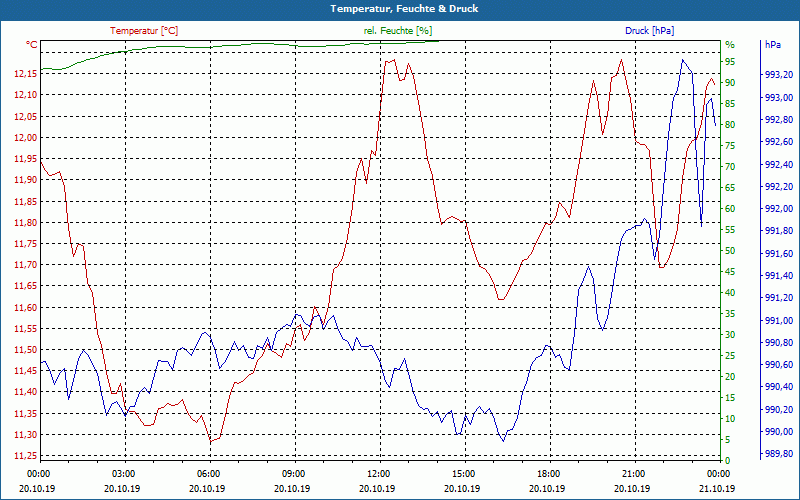Click the '11,25' temperature axis value

coord(26,456)
